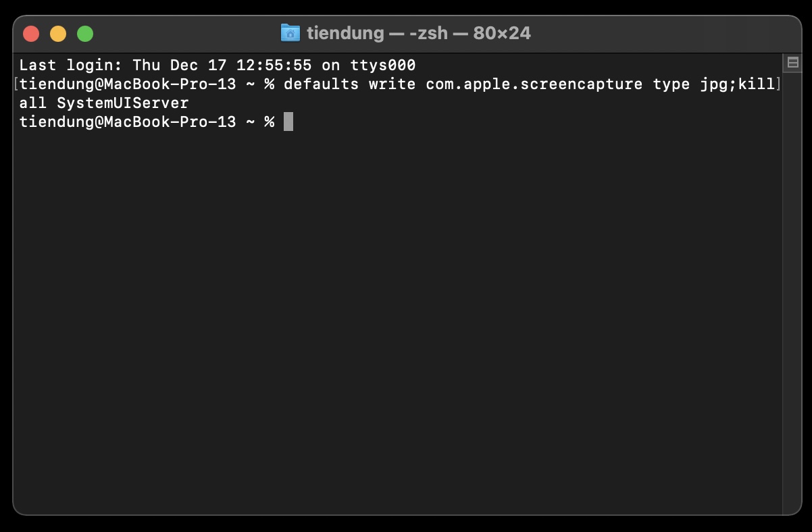Click the window title text "tiendung — -zsh — 80×24"

(x=419, y=32)
